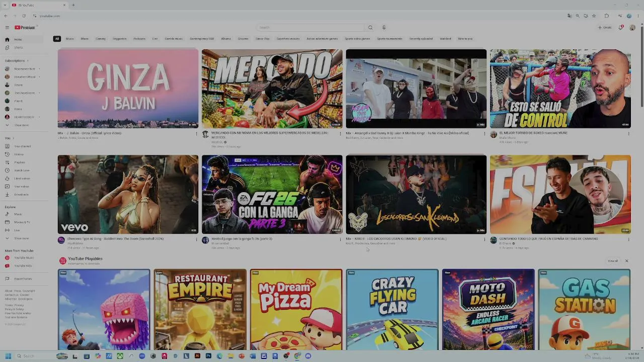The height and width of the screenshot is (362, 644).
Task: Select the Music filter chip
Action: coord(69,39)
